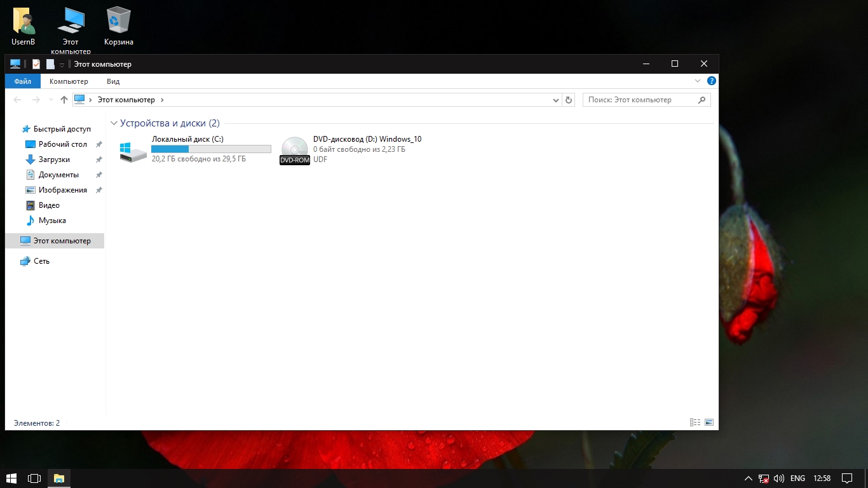Click the 20,2 ГБ свободно из 29,5 ГБ text

[199, 159]
